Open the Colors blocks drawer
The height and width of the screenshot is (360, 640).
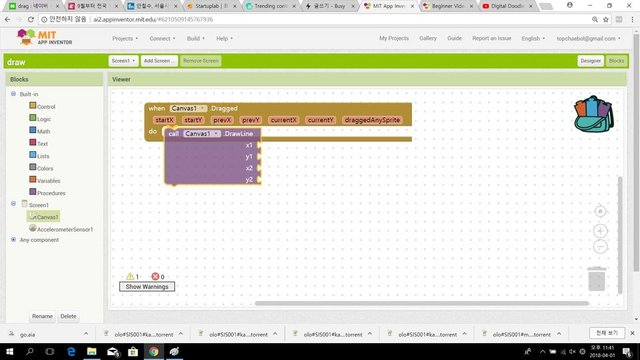41,168
